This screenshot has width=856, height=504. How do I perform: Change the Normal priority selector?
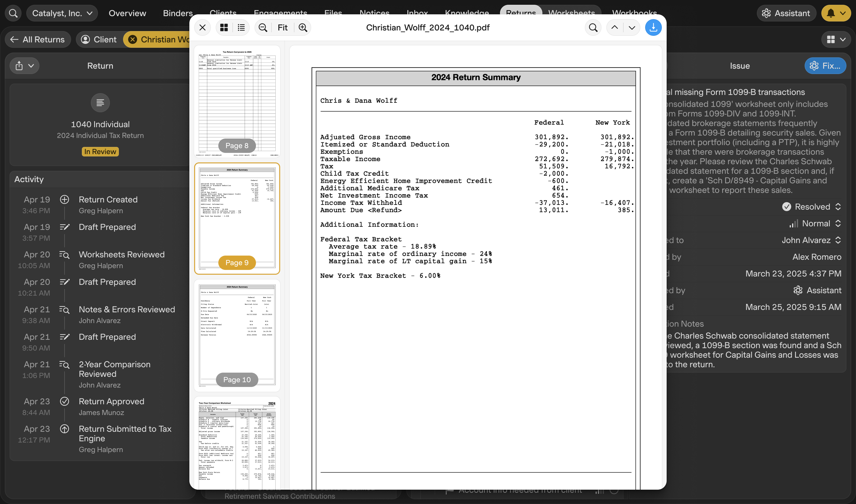(815, 223)
